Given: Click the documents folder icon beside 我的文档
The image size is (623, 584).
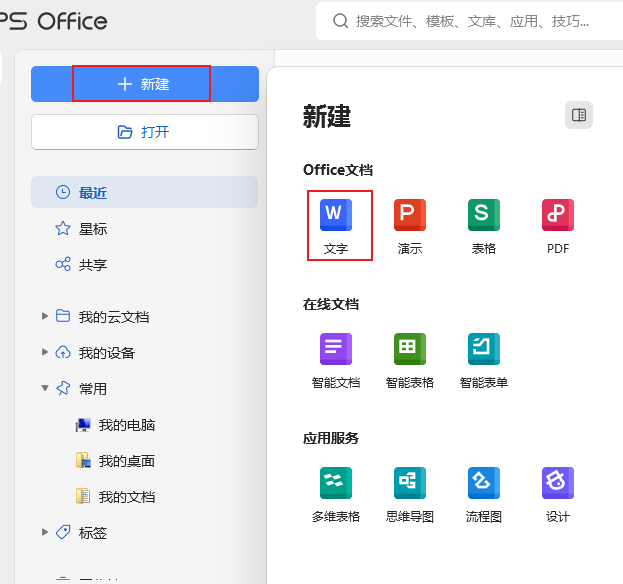Looking at the screenshot, I should tap(83, 496).
